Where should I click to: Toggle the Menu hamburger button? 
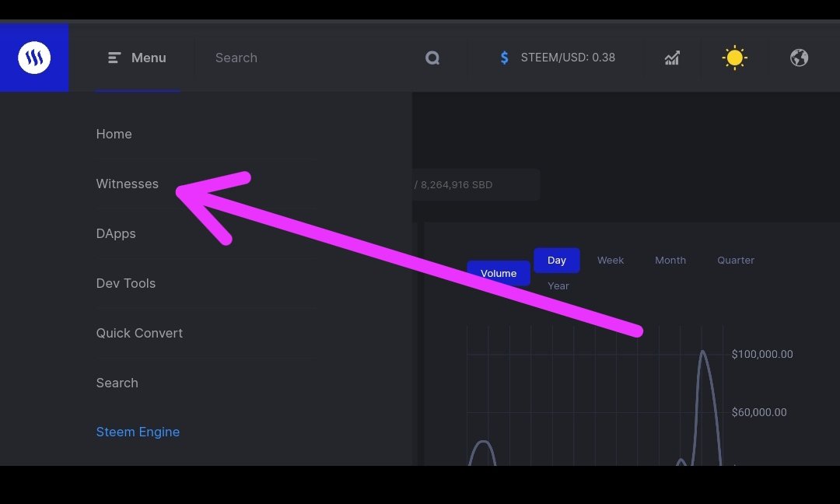pos(137,58)
